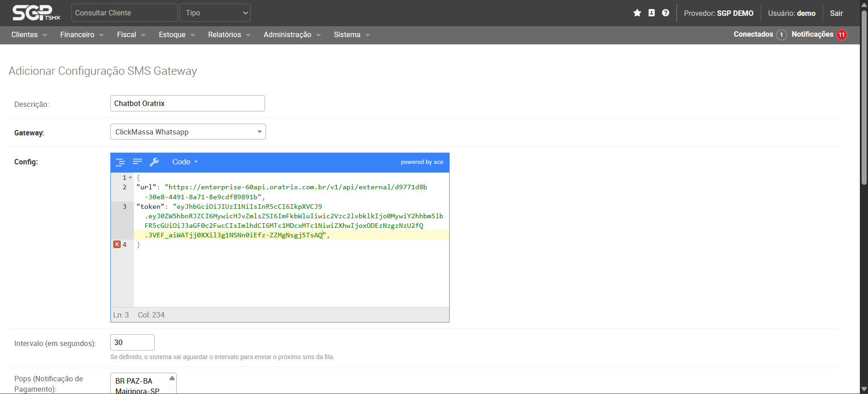Select BR PAZ-BA in the Pops list
This screenshot has height=394, width=868.
click(x=134, y=381)
